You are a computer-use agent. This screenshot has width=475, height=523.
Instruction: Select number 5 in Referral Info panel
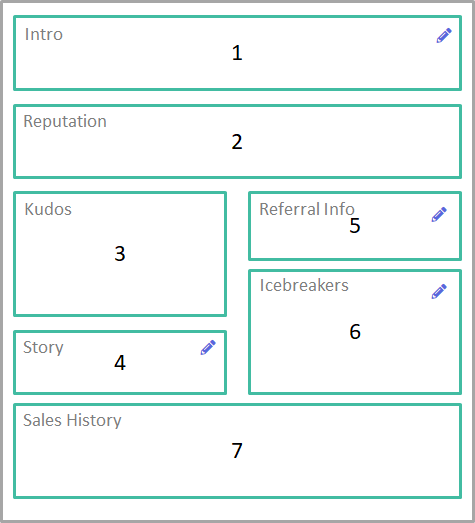click(355, 225)
